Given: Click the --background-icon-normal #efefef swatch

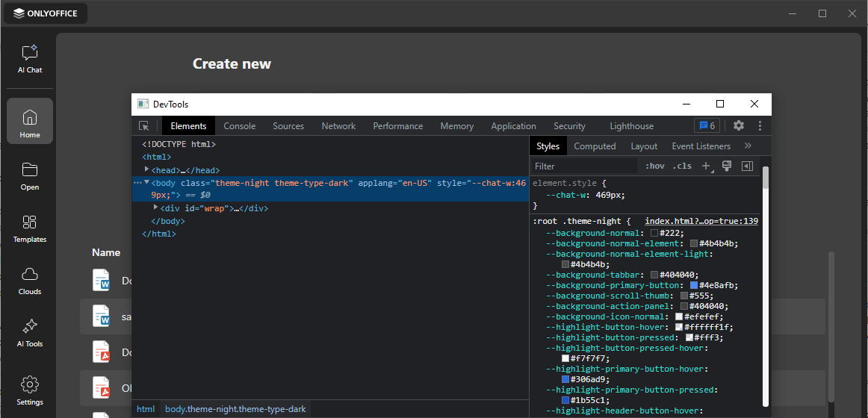Looking at the screenshot, I should click(x=679, y=316).
